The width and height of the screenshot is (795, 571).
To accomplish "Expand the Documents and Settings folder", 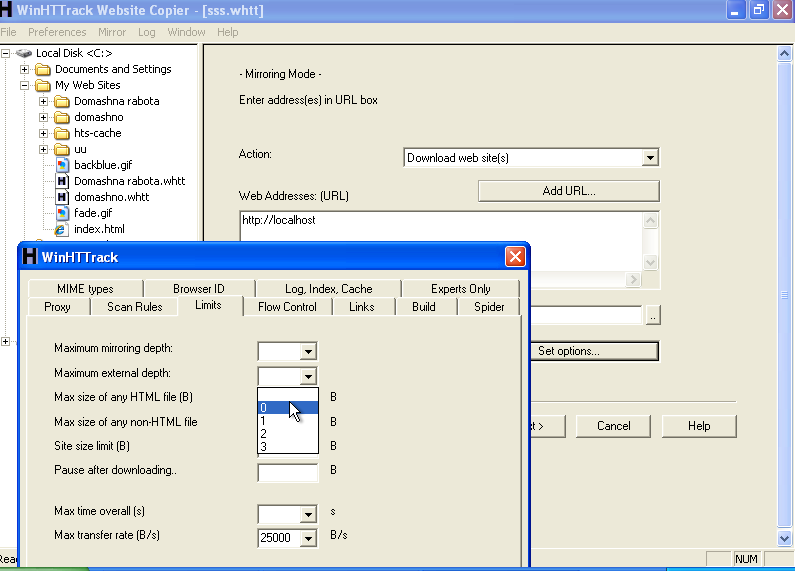I will [25, 69].
